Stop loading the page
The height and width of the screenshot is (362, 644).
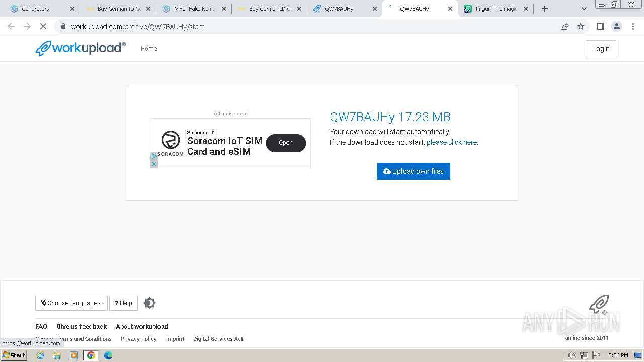[43, 26]
